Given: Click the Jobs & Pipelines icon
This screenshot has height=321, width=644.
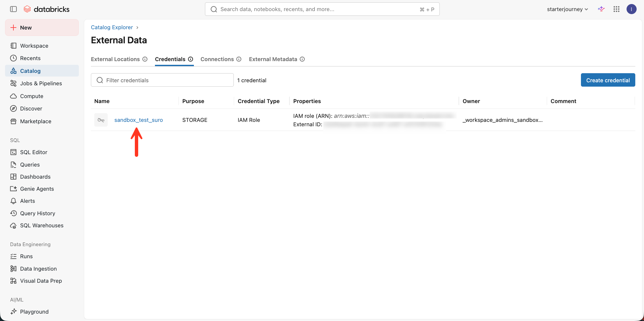Looking at the screenshot, I should (x=13, y=83).
